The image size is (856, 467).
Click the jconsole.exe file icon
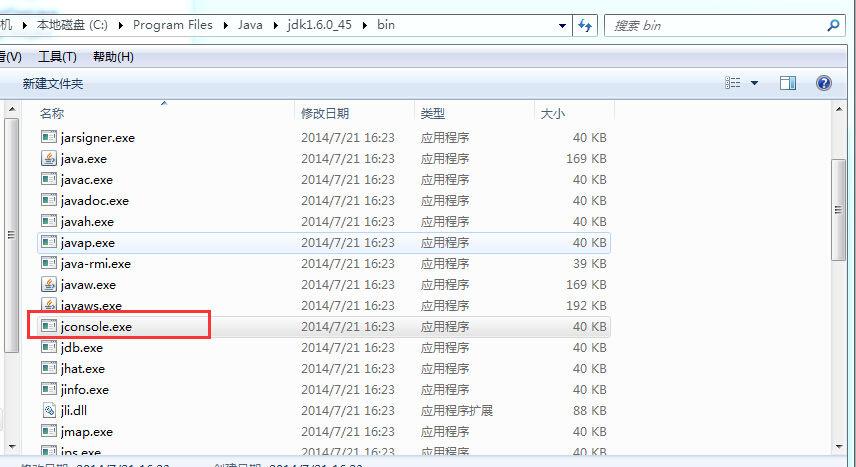[49, 326]
